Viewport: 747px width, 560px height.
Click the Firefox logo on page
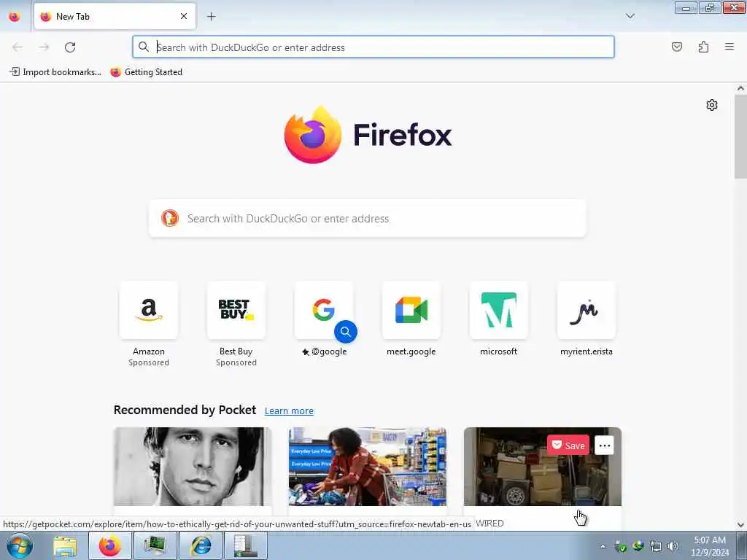[368, 135]
